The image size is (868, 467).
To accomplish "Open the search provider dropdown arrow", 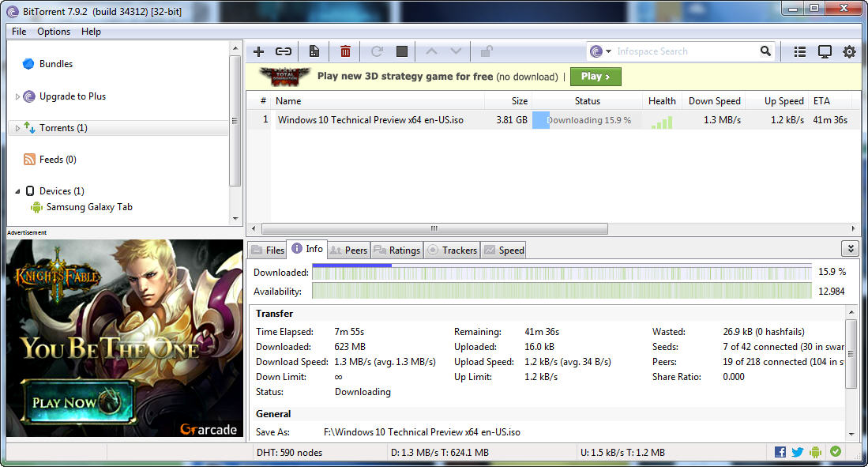I will [608, 51].
